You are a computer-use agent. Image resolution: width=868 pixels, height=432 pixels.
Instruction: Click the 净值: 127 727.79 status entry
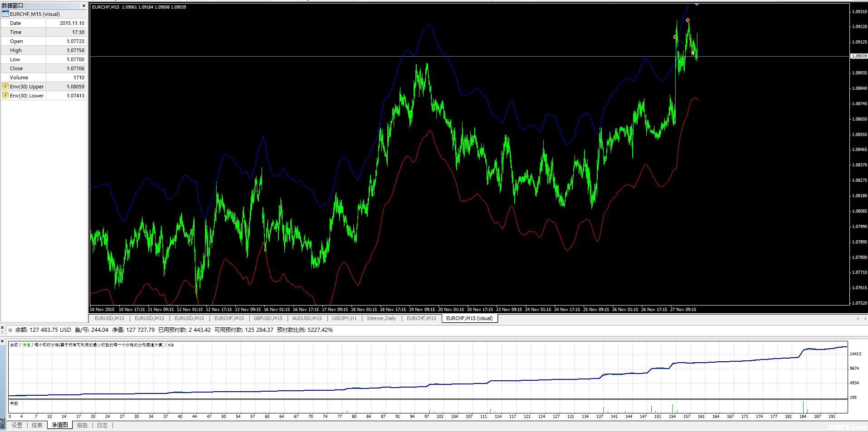[133, 330]
